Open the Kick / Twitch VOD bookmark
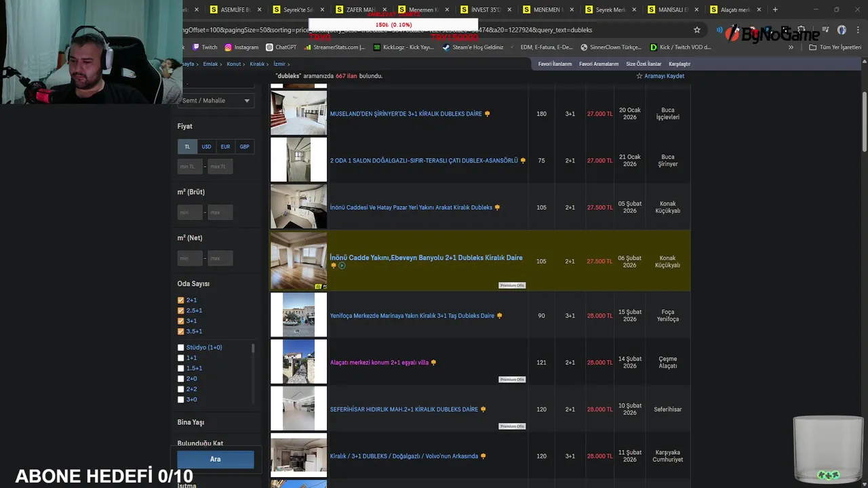This screenshot has height=488, width=868. click(681, 47)
